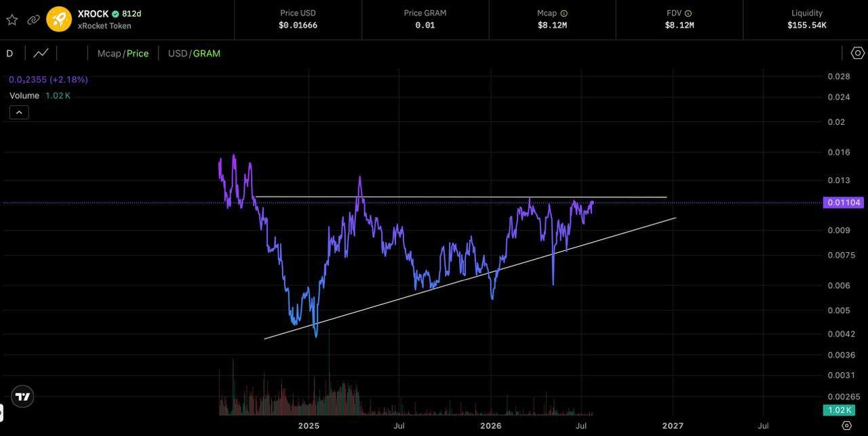Open the TradingView logo badge
This screenshot has width=868, height=436.
22,397
